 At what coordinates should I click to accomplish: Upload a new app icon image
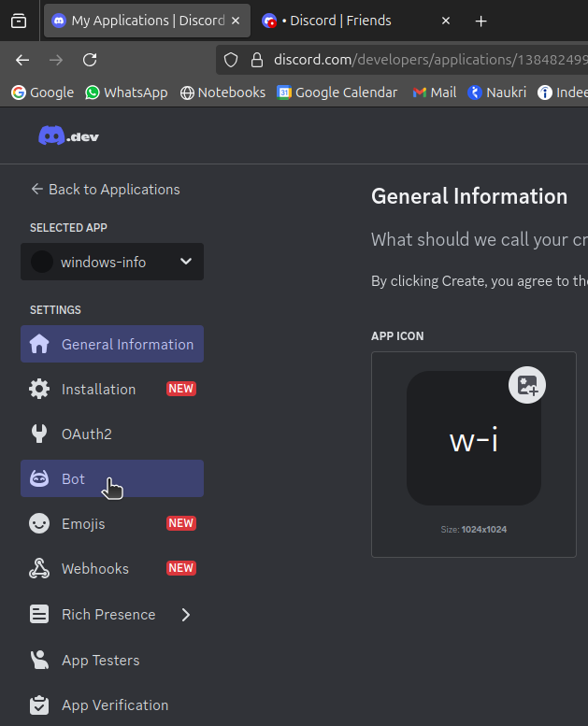pos(527,385)
